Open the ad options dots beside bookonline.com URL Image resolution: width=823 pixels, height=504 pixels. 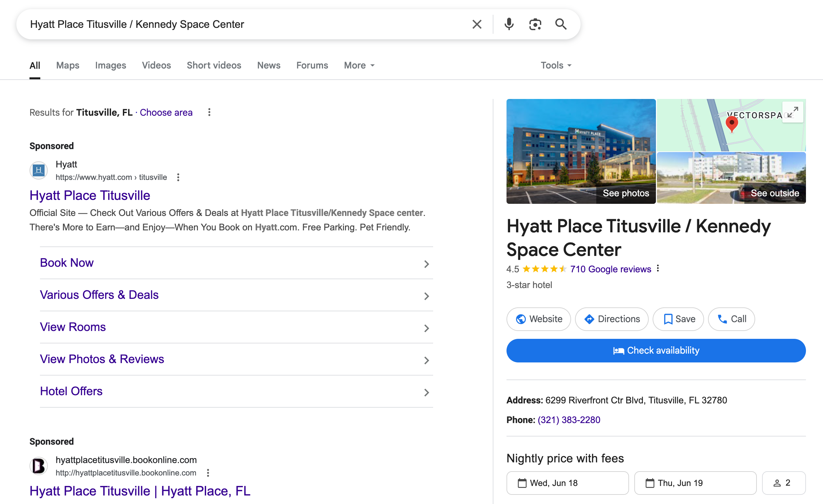208,473
